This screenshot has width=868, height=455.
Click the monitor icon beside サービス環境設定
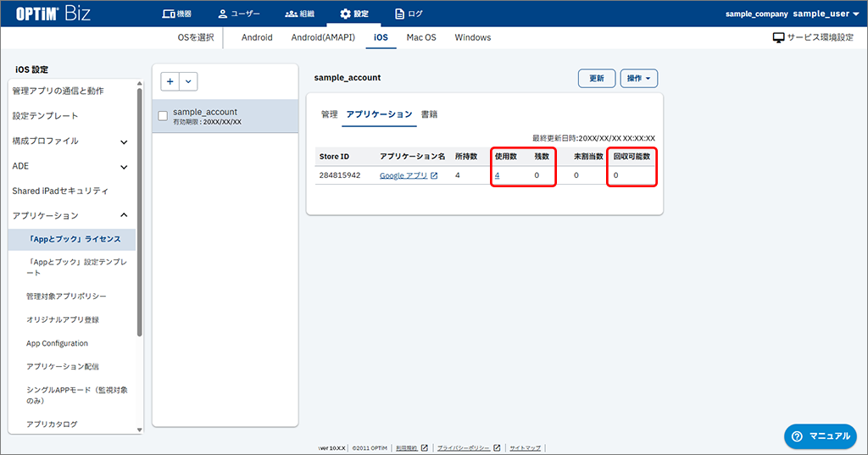pos(778,37)
